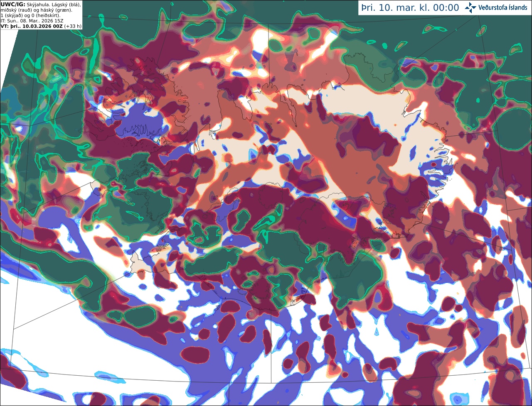532x406 pixels.
Task: Click the 'Þri. 10. mar. kl. 00:00' timestamp
Action: click(x=410, y=8)
